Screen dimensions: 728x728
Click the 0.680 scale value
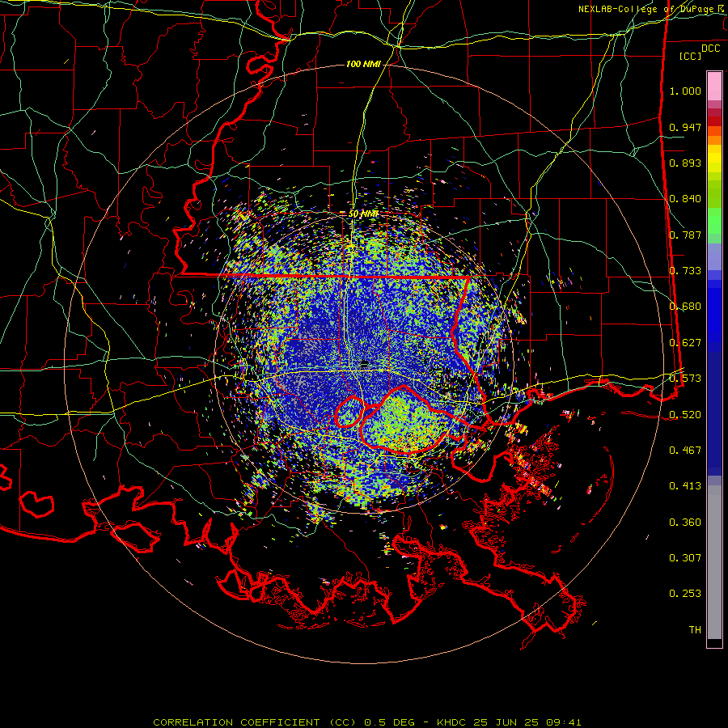coord(685,307)
